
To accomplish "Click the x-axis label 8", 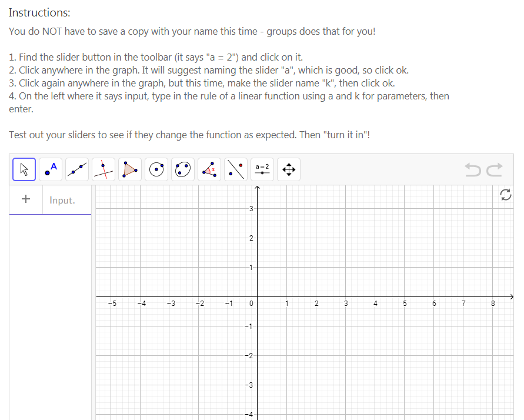I will coord(493,304).
